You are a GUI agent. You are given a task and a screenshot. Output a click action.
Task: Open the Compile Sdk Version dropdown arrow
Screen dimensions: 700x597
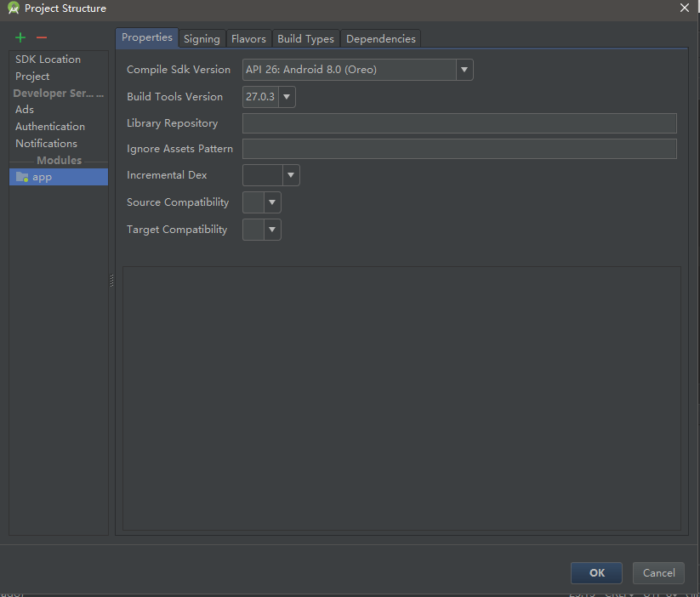(464, 70)
